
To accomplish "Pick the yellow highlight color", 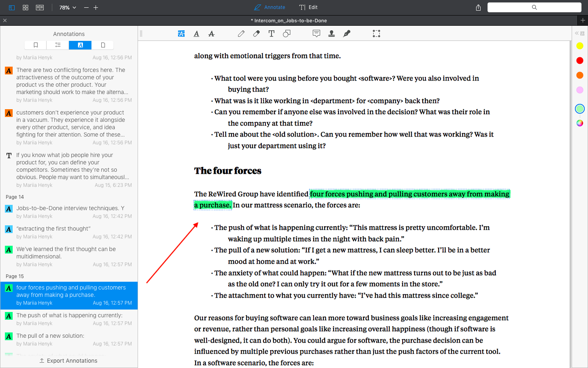I will tap(580, 46).
